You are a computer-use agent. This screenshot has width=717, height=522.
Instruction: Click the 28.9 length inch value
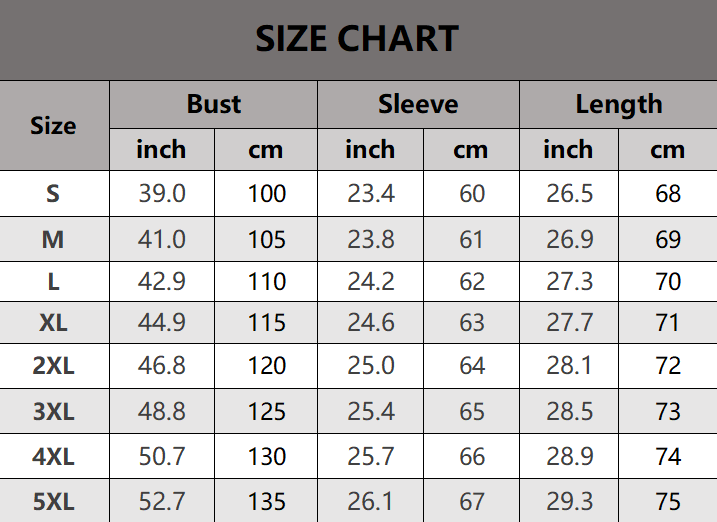point(569,457)
